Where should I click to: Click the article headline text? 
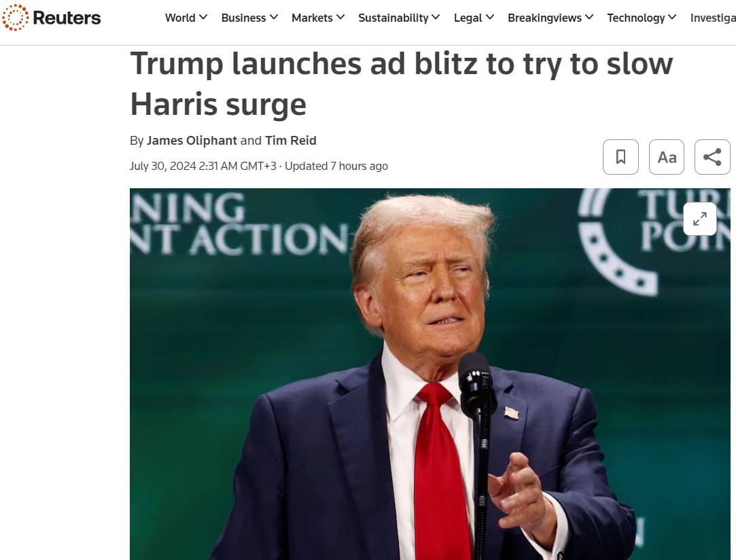click(402, 84)
